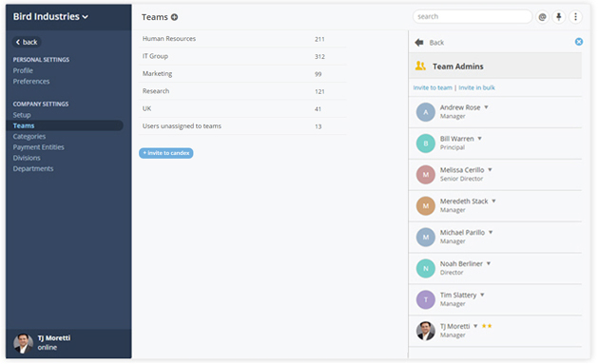Click TJ Moretti's photo in admins list
Viewport: 598px width, 364px height.
[x=426, y=331]
